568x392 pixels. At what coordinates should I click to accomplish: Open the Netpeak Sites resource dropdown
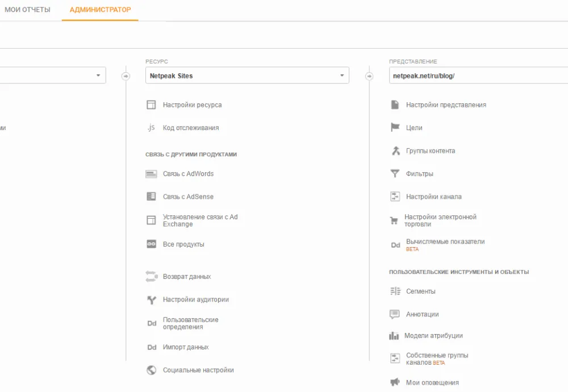point(247,76)
